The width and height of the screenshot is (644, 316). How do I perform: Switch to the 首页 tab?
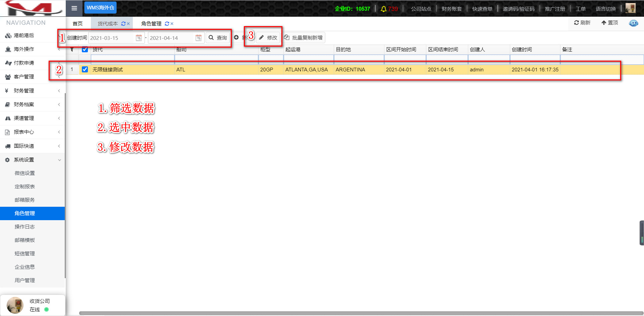[x=77, y=24]
